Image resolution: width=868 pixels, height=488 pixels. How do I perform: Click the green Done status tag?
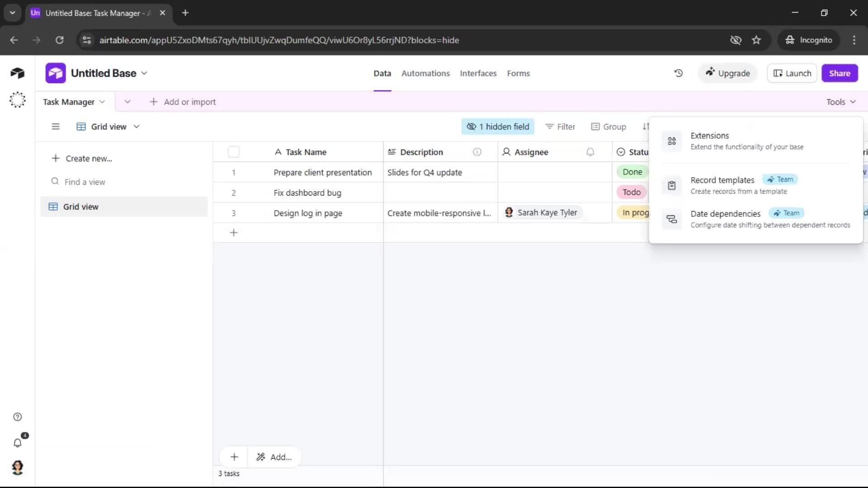pos(632,172)
